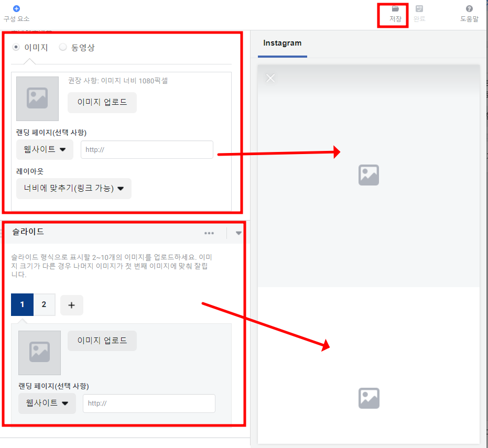Click the slide image placeholder thumbnail

(39, 353)
